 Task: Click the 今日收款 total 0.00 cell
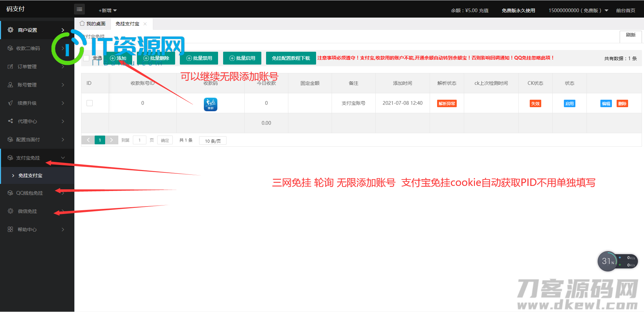pyautogui.click(x=266, y=123)
